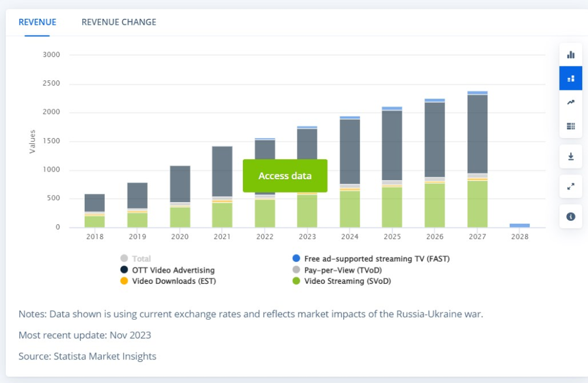Toggle Pay-per-View (TVoD) legend item
The width and height of the screenshot is (588, 383).
(347, 270)
